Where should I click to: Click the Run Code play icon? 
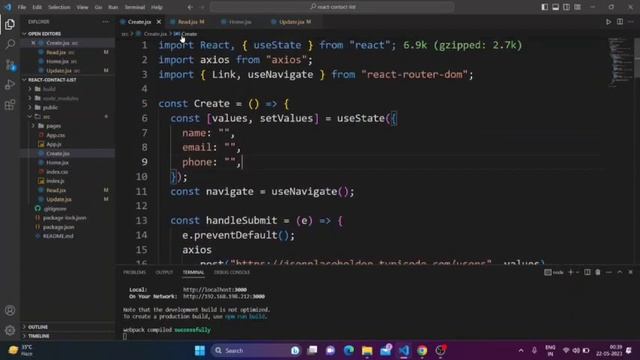click(x=609, y=22)
